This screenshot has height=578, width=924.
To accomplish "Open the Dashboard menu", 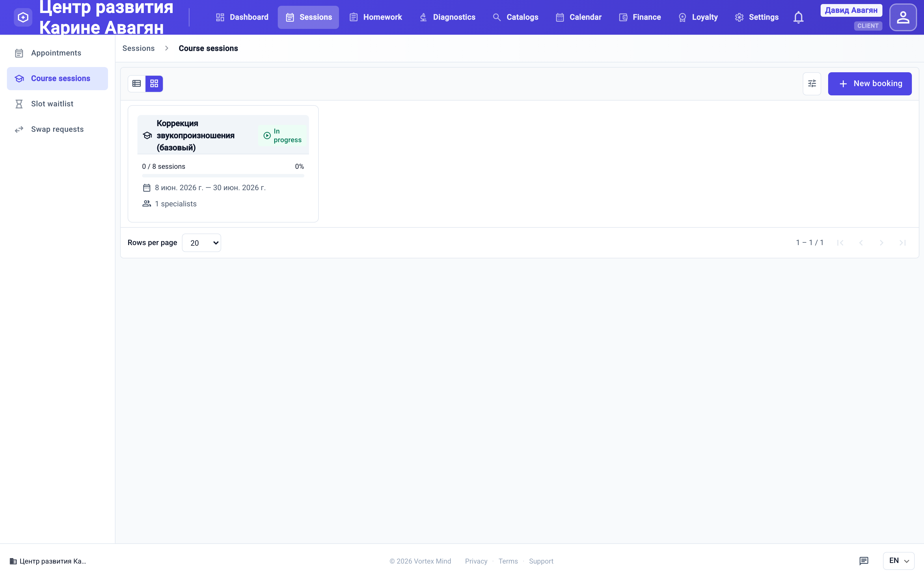I will point(242,17).
